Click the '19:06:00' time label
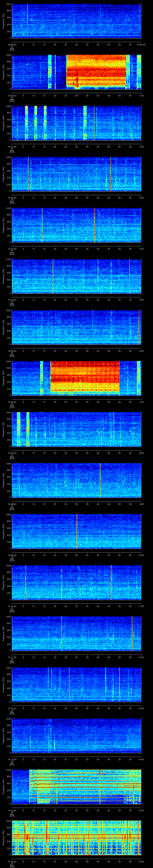 [12, 402]
